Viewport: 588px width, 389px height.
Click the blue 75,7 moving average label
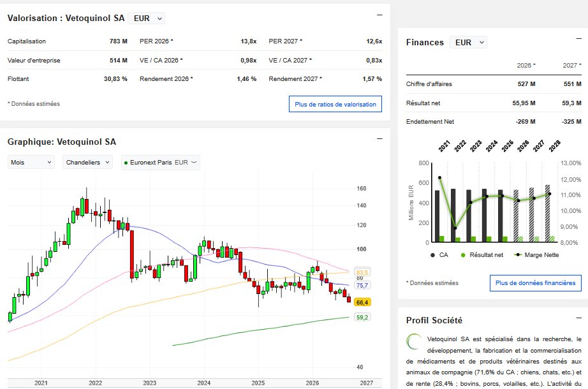(x=362, y=286)
